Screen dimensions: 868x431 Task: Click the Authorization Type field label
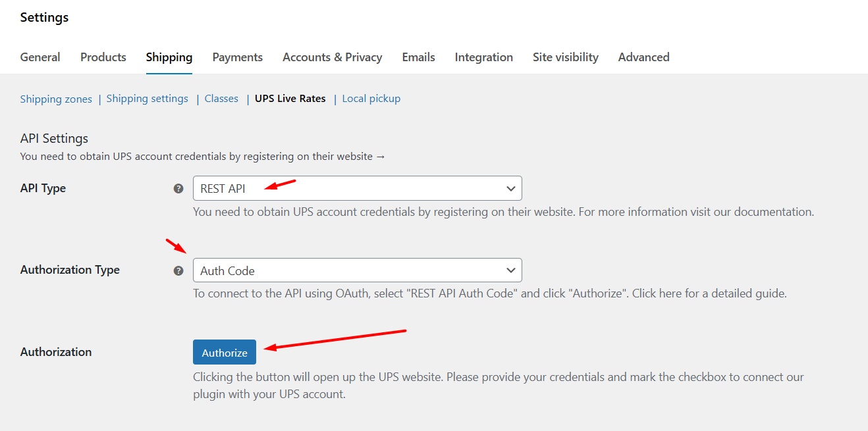70,270
